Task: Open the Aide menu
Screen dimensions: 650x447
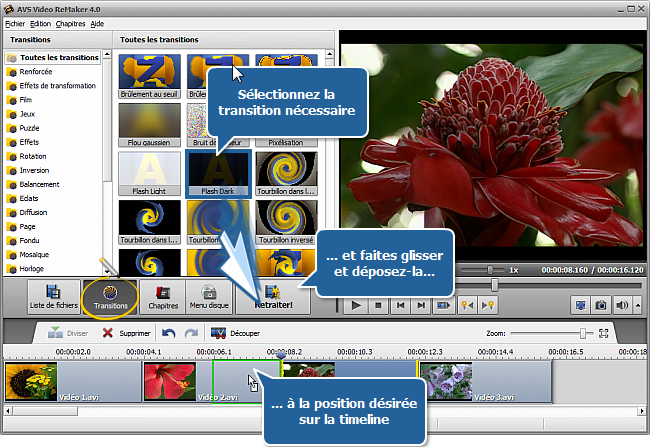Action: pos(97,22)
